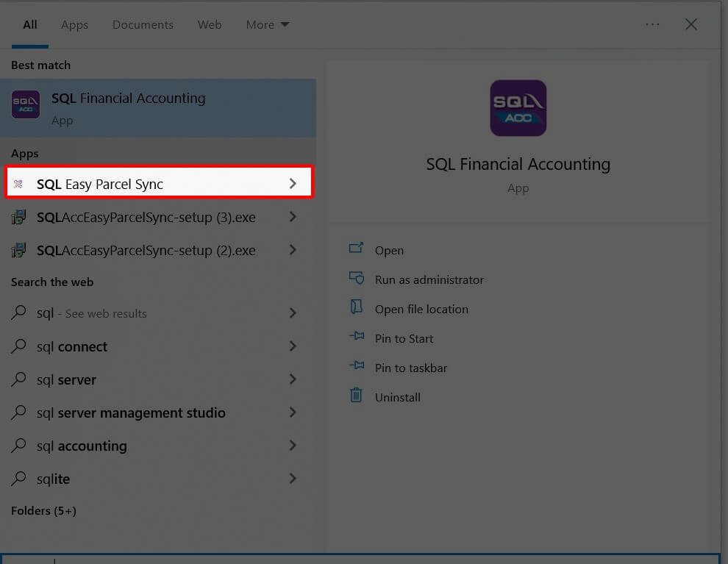Click the SQL ACC icon in Best match
The height and width of the screenshot is (564, 728).
coord(26,104)
